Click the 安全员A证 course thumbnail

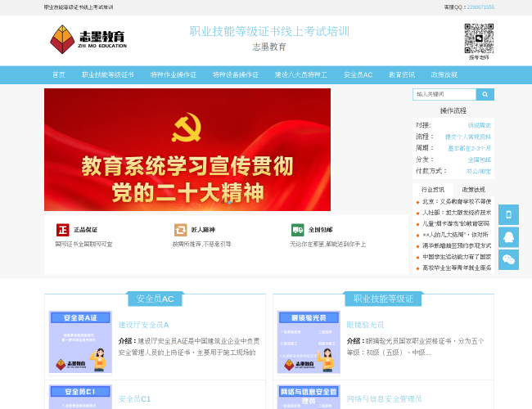point(80,342)
